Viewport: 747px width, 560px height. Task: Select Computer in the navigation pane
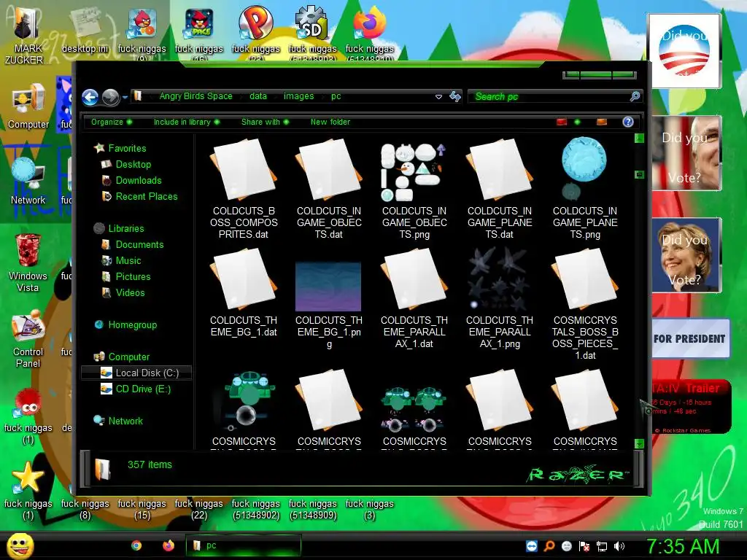128,357
